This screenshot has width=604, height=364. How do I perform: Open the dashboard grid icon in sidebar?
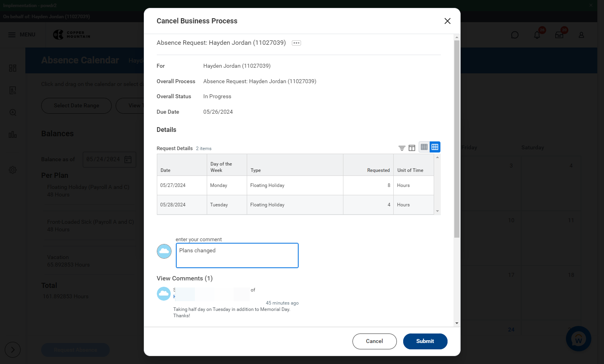point(13,68)
